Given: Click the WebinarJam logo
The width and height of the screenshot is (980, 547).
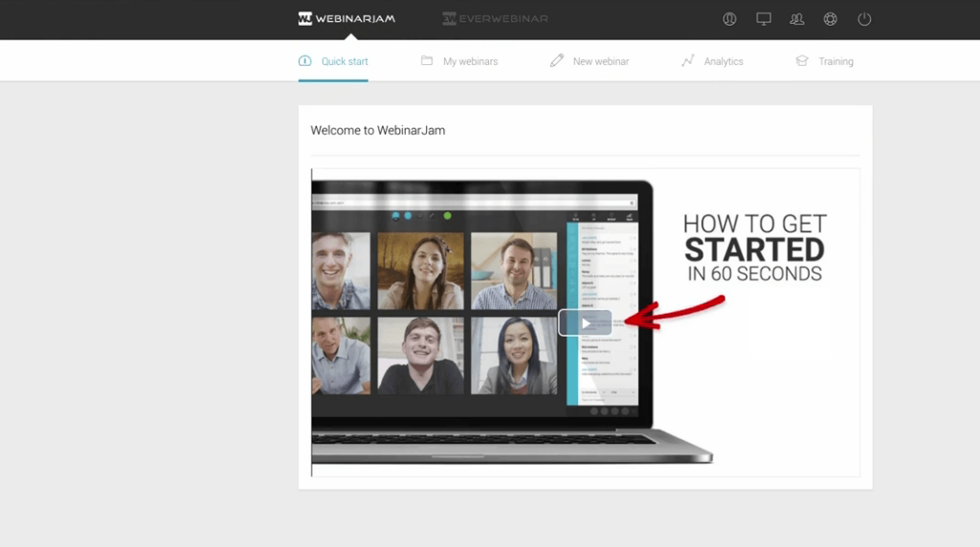Looking at the screenshot, I should [x=346, y=19].
